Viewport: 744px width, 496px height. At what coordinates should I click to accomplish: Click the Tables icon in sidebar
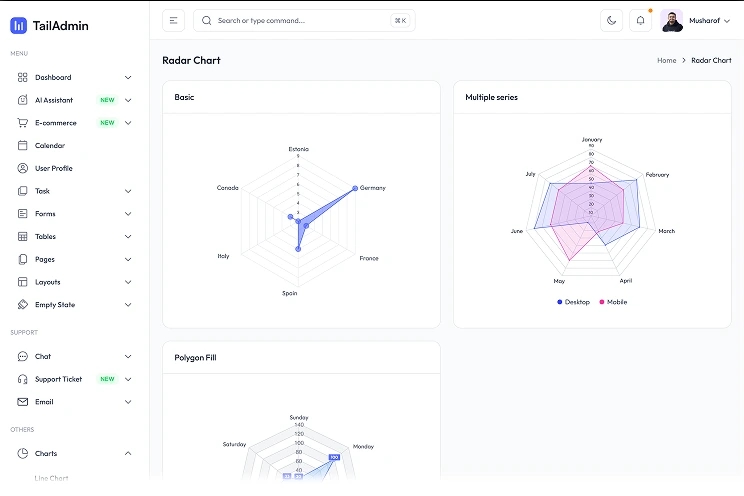pos(22,236)
